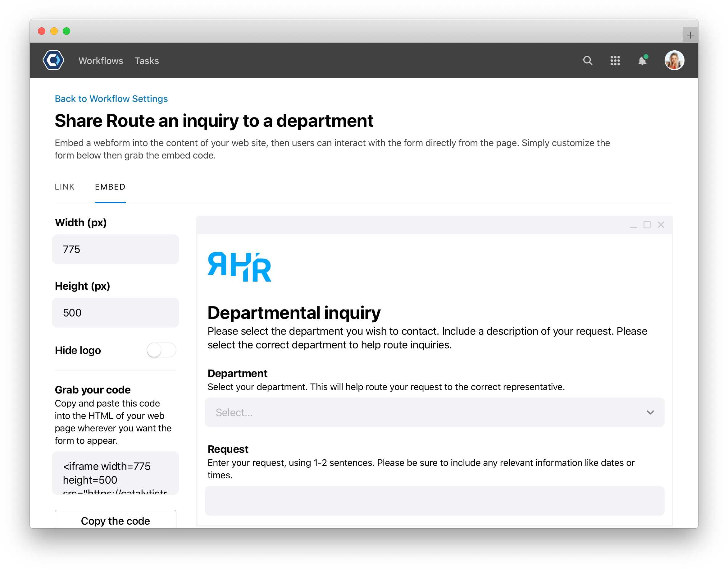Open the apps grid menu icon
Viewport: 728px width, 570px height.
[615, 60]
